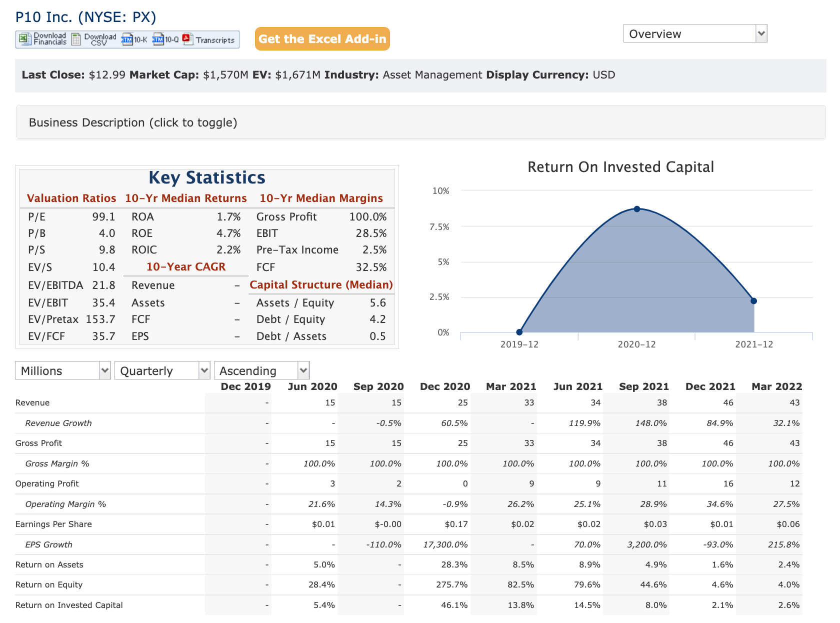This screenshot has width=840, height=623.
Task: Open the Millions units dropdown
Action: click(63, 370)
